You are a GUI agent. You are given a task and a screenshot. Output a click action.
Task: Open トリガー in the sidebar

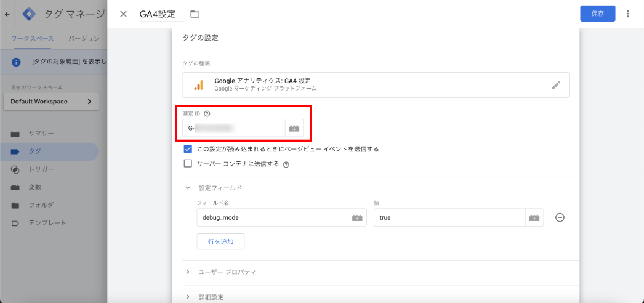(41, 169)
